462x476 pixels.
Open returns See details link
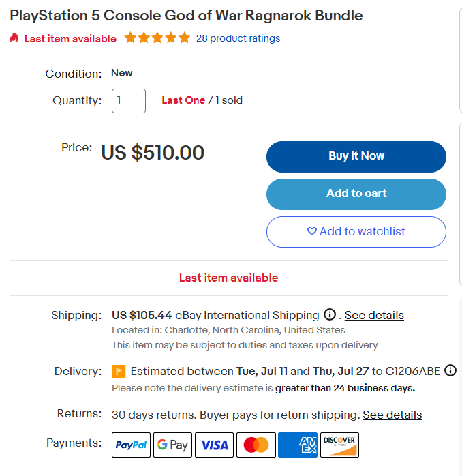[x=392, y=415]
